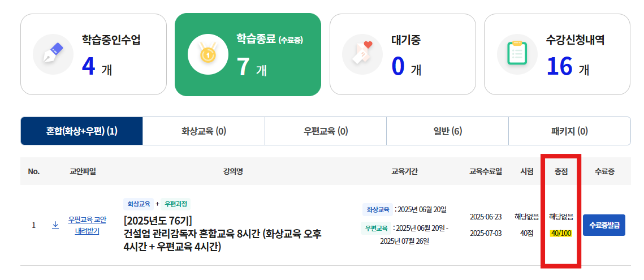
Task: Click the heart letter icon for 대기중
Action: [362, 54]
